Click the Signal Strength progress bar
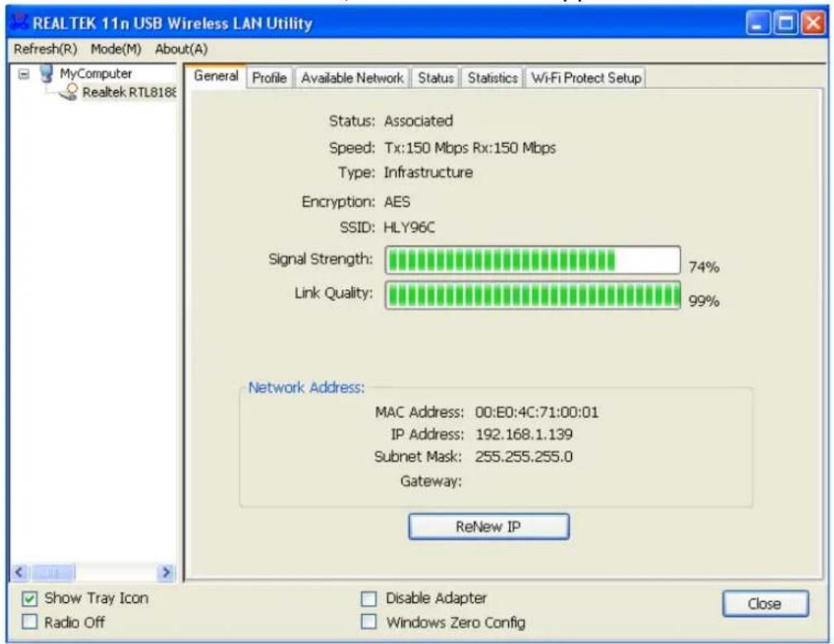Screen dimensions: 834x644 coord(532,260)
